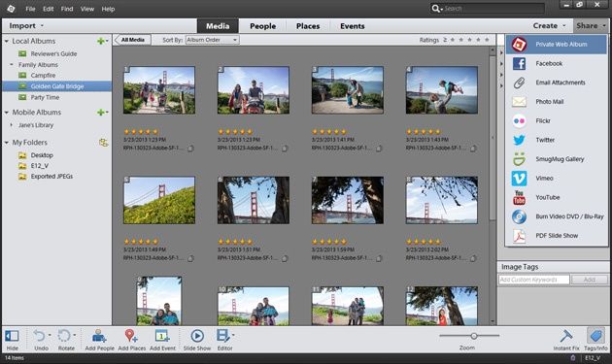Click the Add button in Image Tags
The width and height of the screenshot is (612, 364).
(590, 280)
